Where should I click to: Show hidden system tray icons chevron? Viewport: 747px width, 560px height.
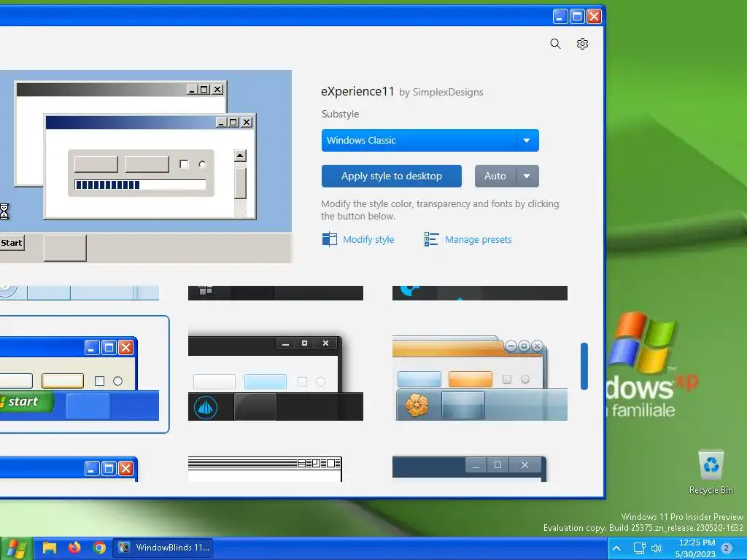click(616, 548)
